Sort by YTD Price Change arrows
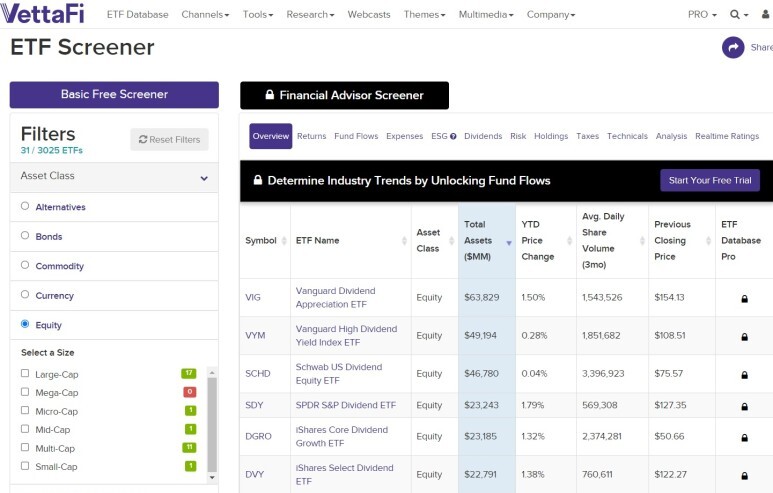Viewport: 773px width, 493px height. tap(569, 241)
